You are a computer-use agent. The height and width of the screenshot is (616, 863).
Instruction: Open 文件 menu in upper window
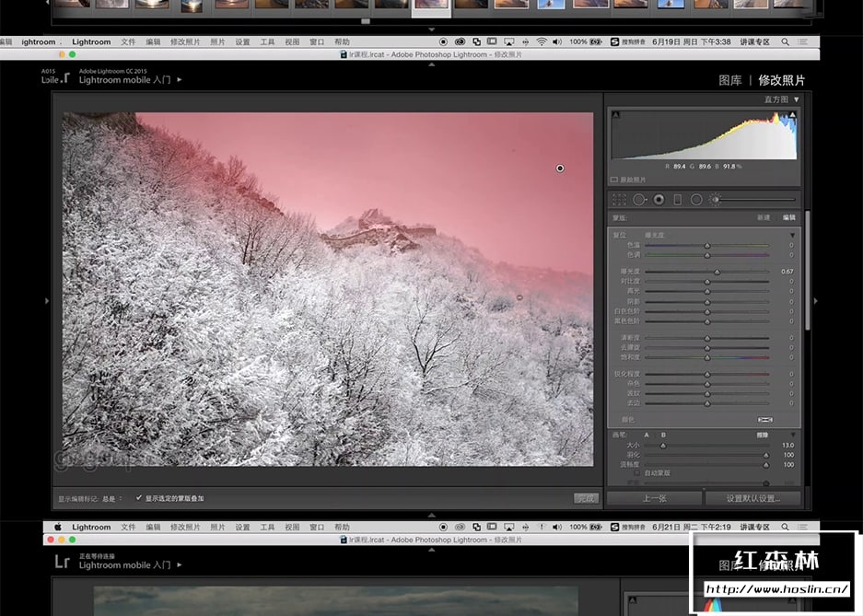[128, 41]
